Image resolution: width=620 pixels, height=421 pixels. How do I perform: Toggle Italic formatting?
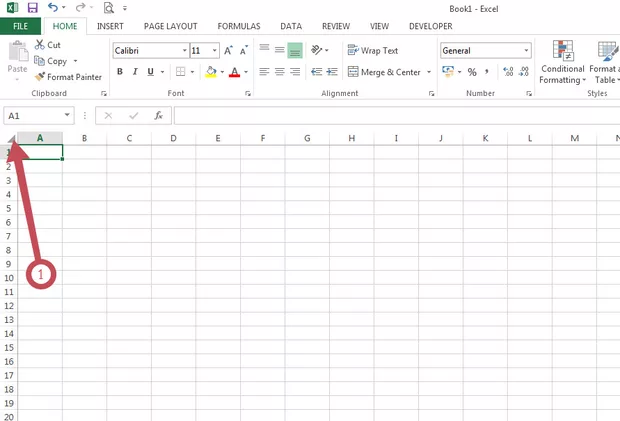135,72
